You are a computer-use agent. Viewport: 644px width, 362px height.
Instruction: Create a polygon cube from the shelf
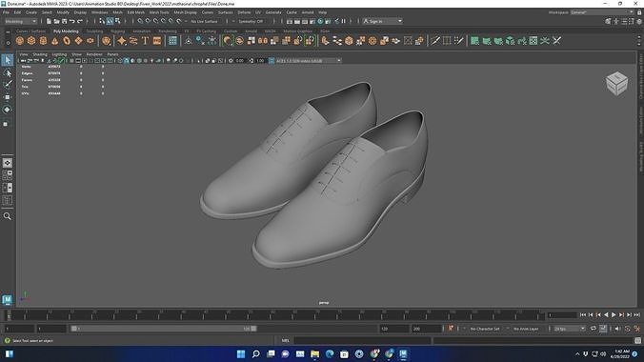[31, 41]
